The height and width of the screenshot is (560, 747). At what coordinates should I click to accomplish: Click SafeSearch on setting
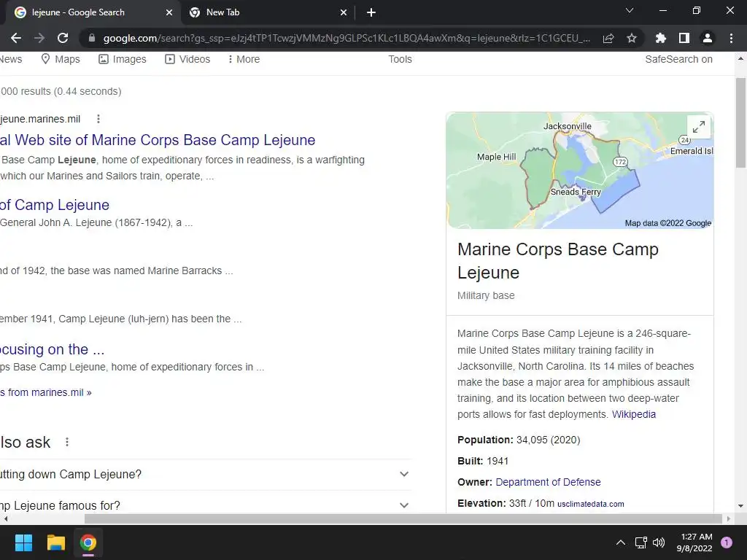point(679,59)
